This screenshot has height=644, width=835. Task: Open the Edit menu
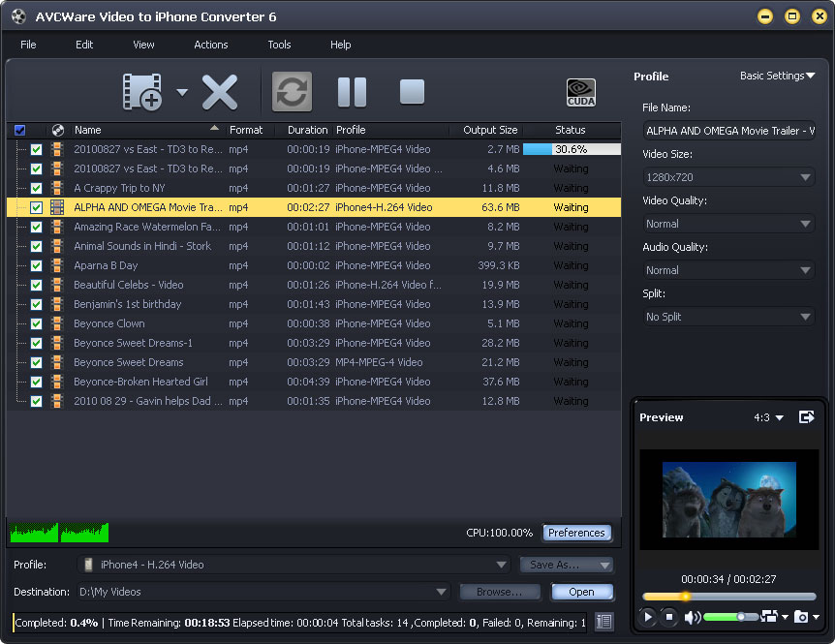click(84, 45)
